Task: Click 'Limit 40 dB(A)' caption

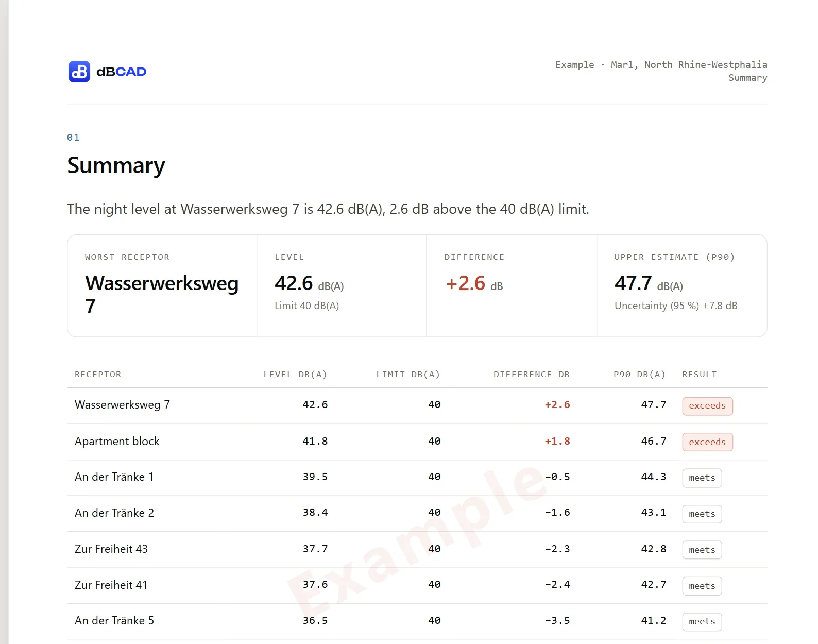Action: click(306, 306)
